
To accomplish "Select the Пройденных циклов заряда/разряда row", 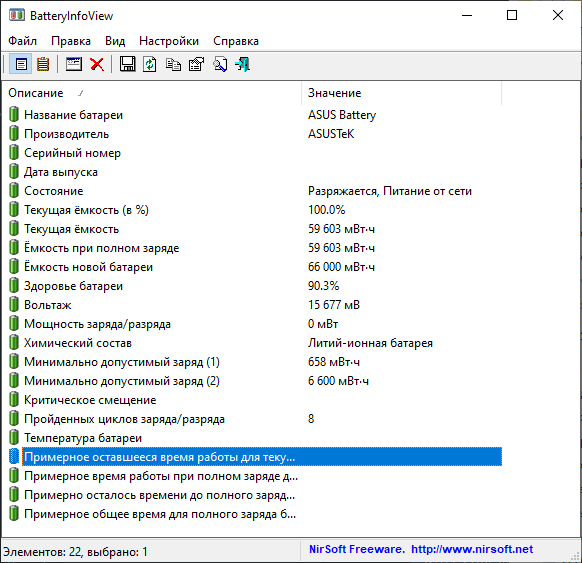I will click(255, 419).
